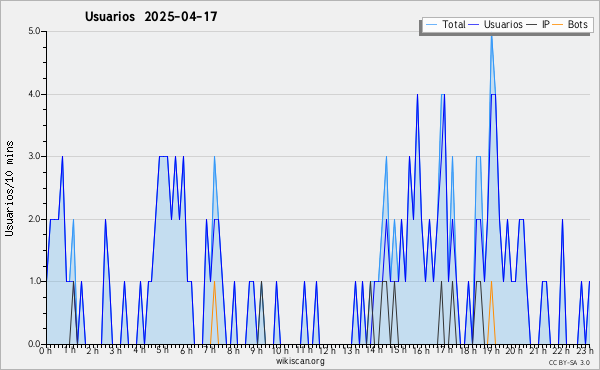Click the 14 h x-axis label
The image size is (600, 370).
[x=374, y=350]
